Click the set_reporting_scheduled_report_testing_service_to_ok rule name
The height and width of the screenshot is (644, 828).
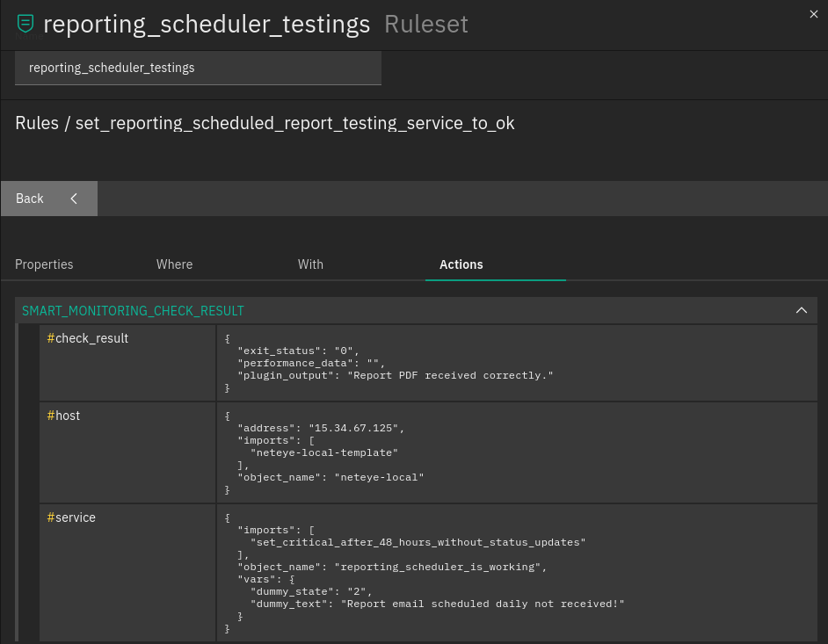pos(294,123)
